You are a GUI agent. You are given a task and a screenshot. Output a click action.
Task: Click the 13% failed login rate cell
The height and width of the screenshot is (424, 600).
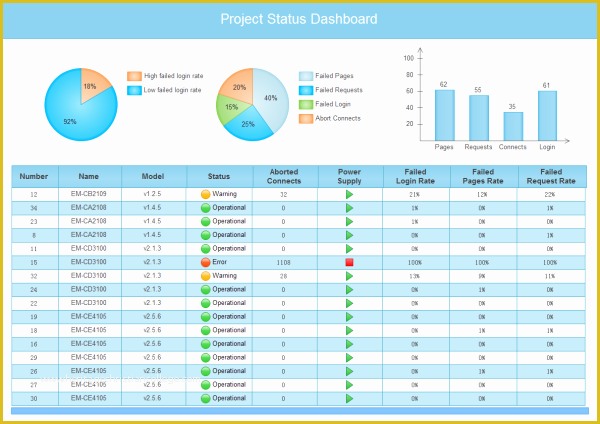414,276
